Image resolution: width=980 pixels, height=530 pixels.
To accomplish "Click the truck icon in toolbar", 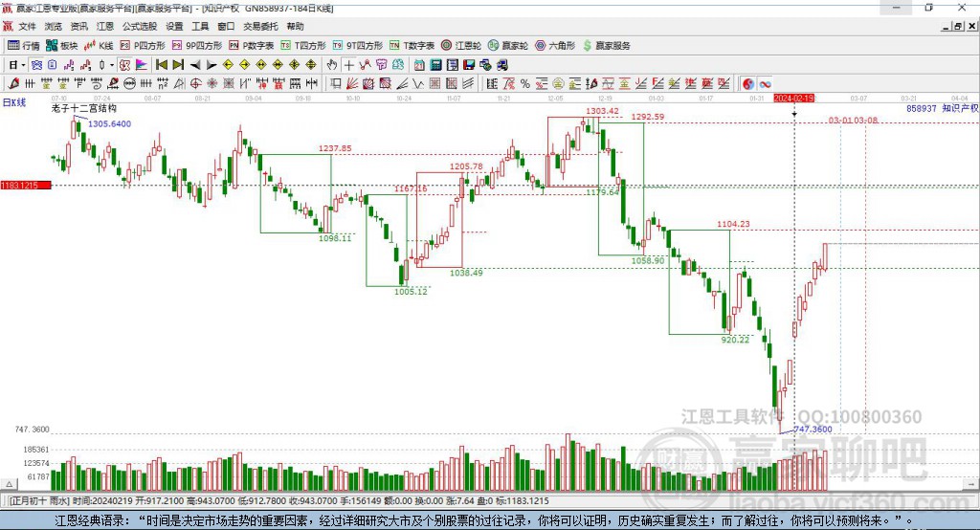I will [x=501, y=65].
